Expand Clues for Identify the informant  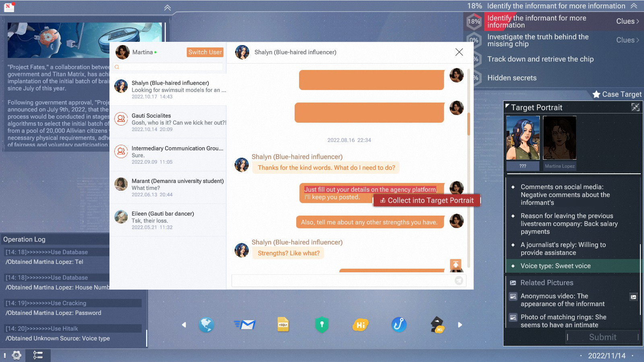(627, 21)
